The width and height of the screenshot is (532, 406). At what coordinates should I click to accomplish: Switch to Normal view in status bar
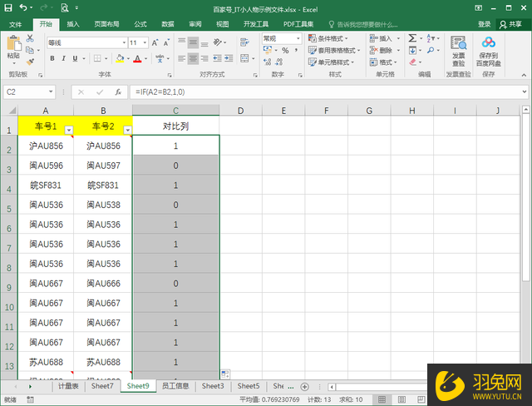tap(382, 399)
